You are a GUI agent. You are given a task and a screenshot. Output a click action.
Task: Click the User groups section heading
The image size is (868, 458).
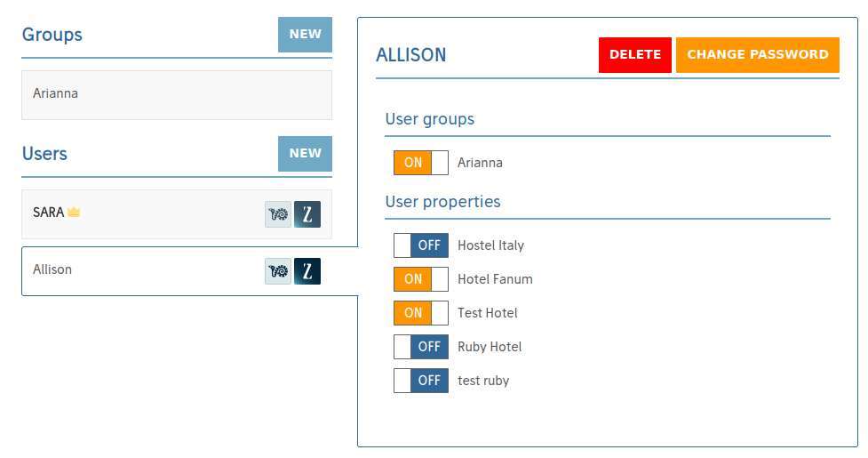(430, 119)
